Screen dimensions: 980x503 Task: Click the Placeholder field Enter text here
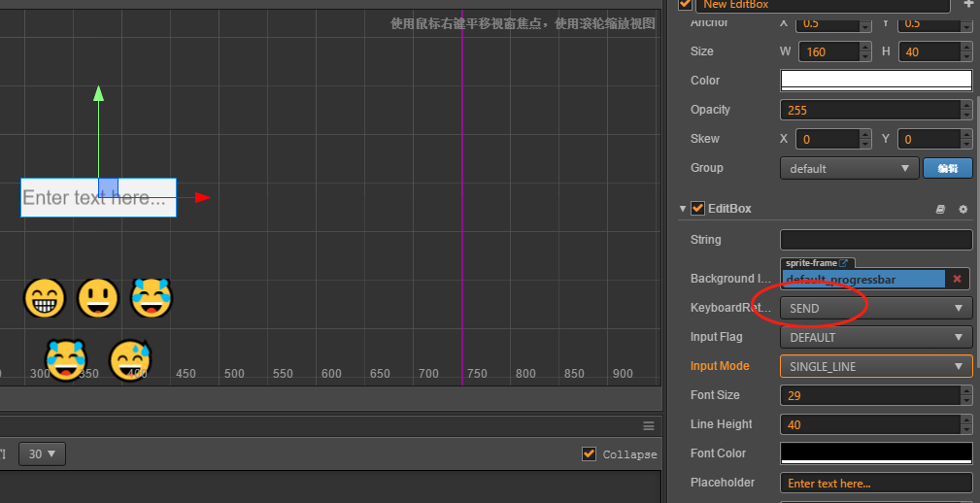[876, 483]
